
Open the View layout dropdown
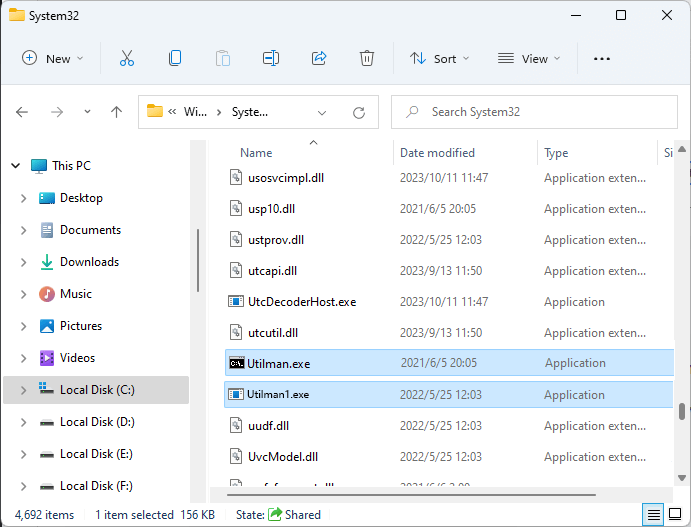click(529, 59)
